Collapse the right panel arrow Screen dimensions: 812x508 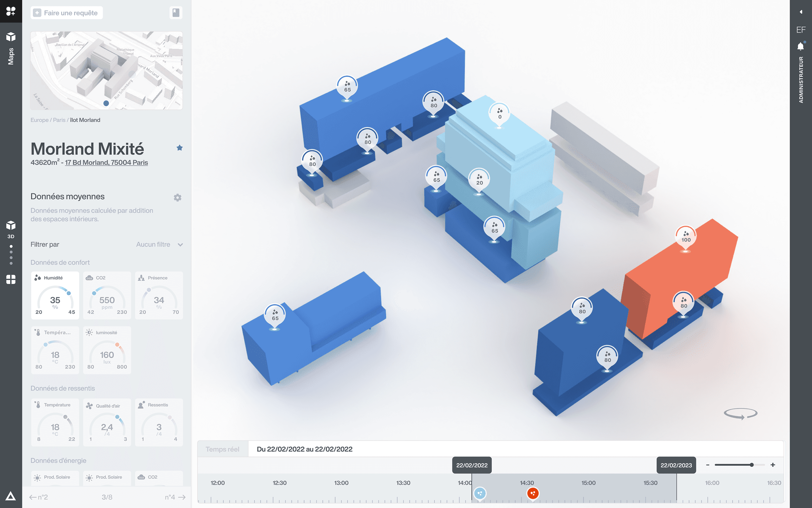[801, 12]
